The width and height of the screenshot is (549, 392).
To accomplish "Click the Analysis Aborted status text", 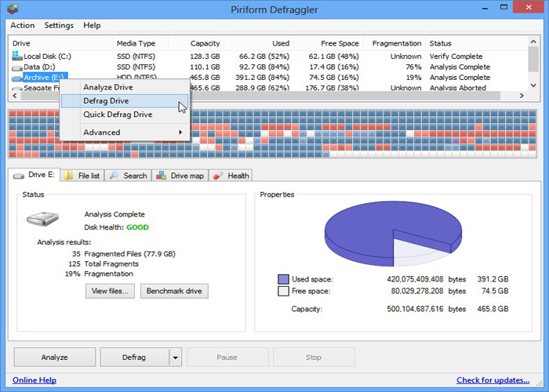I will click(458, 88).
